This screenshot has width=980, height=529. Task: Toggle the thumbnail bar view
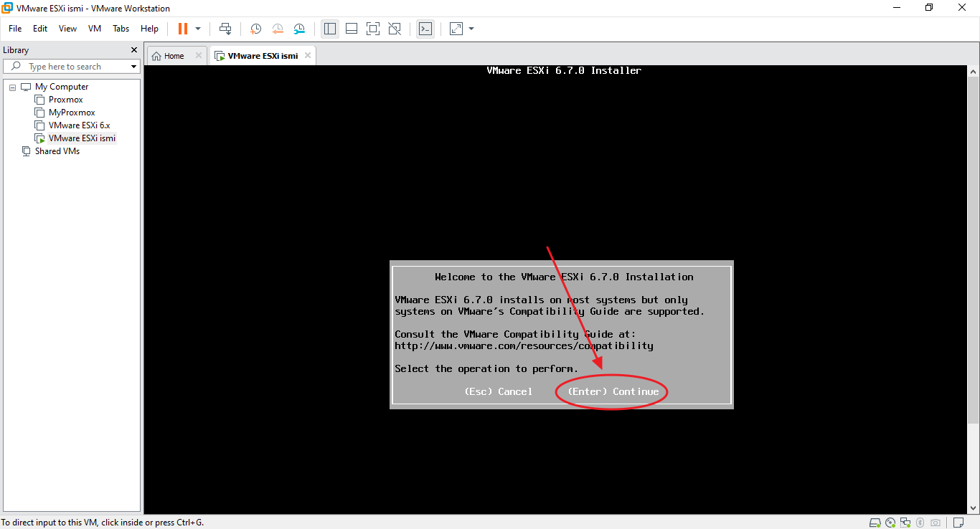pos(351,29)
